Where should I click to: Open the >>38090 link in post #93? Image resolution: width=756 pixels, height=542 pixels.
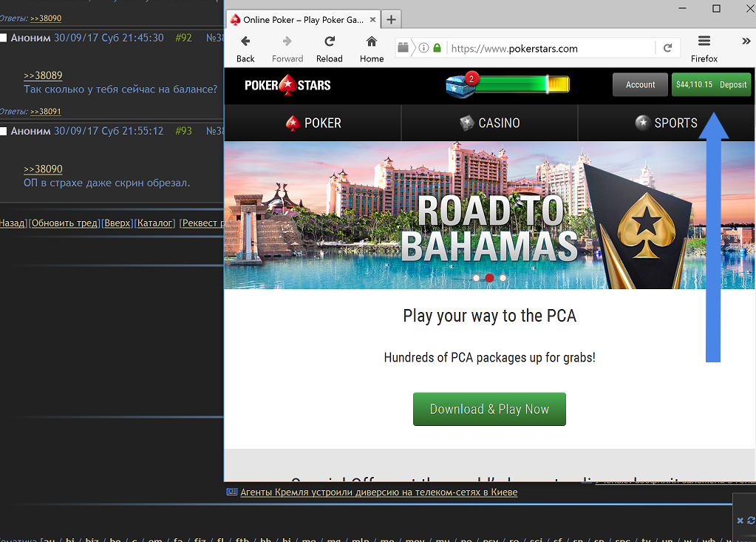(x=43, y=169)
